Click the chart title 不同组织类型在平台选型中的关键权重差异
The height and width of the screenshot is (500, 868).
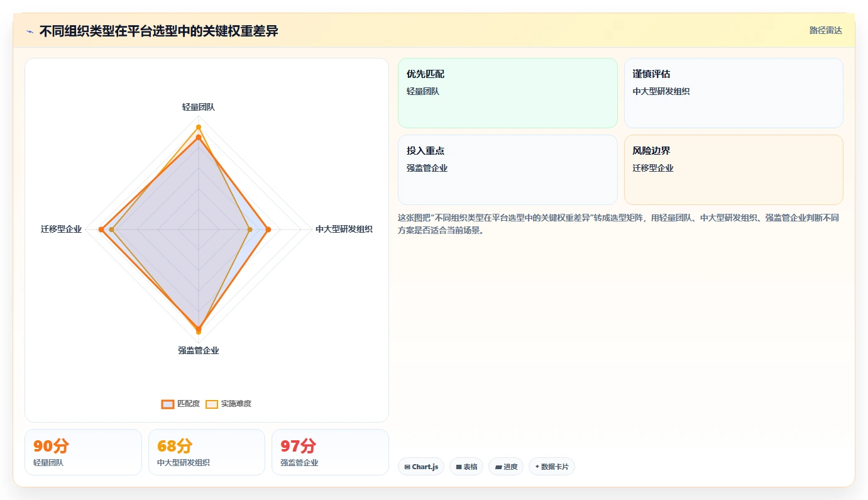(159, 31)
